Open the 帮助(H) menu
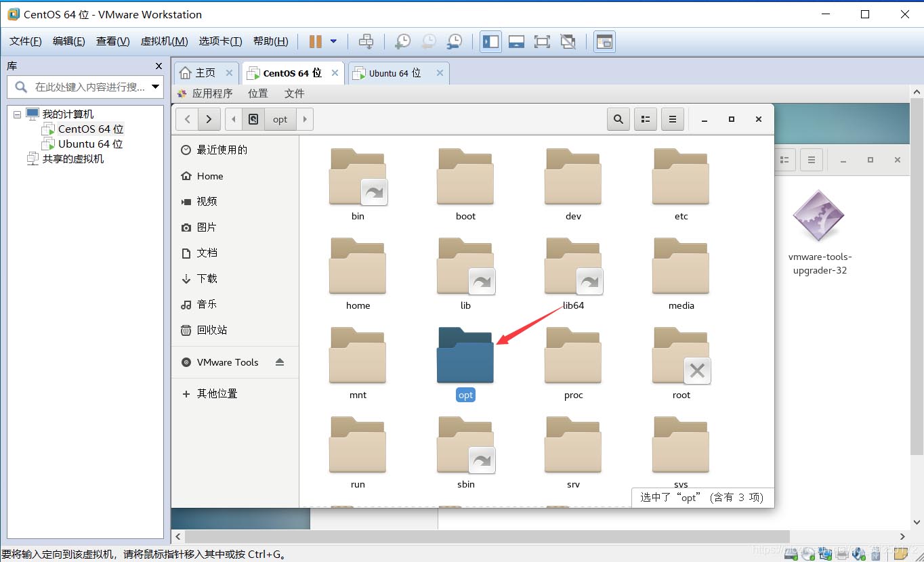The height and width of the screenshot is (562, 924). (270, 41)
